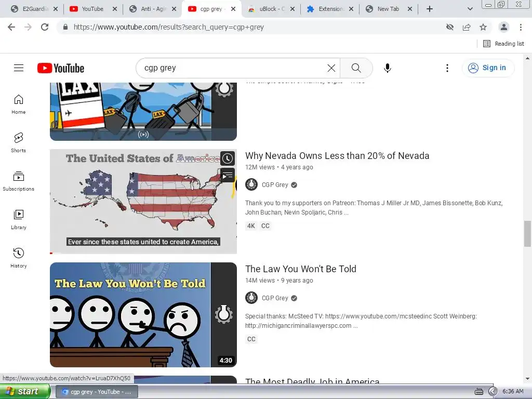Image resolution: width=532 pixels, height=399 pixels.
Task: Open the Windows start button
Action: [x=25, y=391]
